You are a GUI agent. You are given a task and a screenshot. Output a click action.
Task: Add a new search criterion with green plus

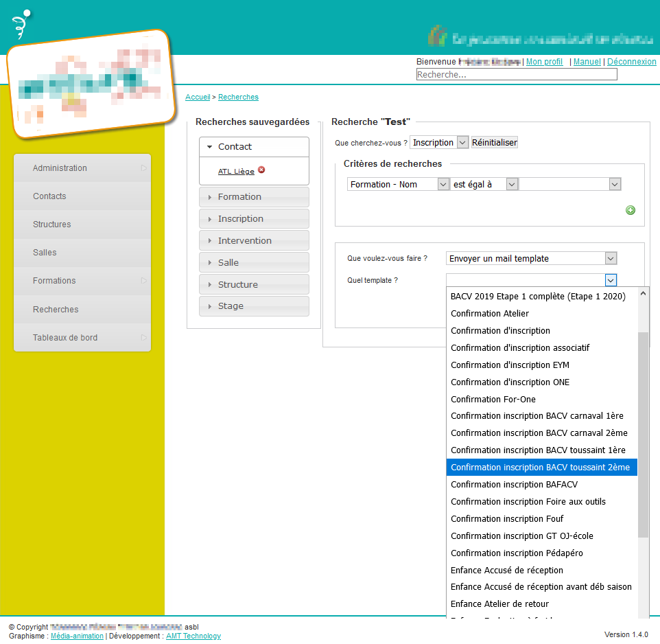pyautogui.click(x=630, y=210)
